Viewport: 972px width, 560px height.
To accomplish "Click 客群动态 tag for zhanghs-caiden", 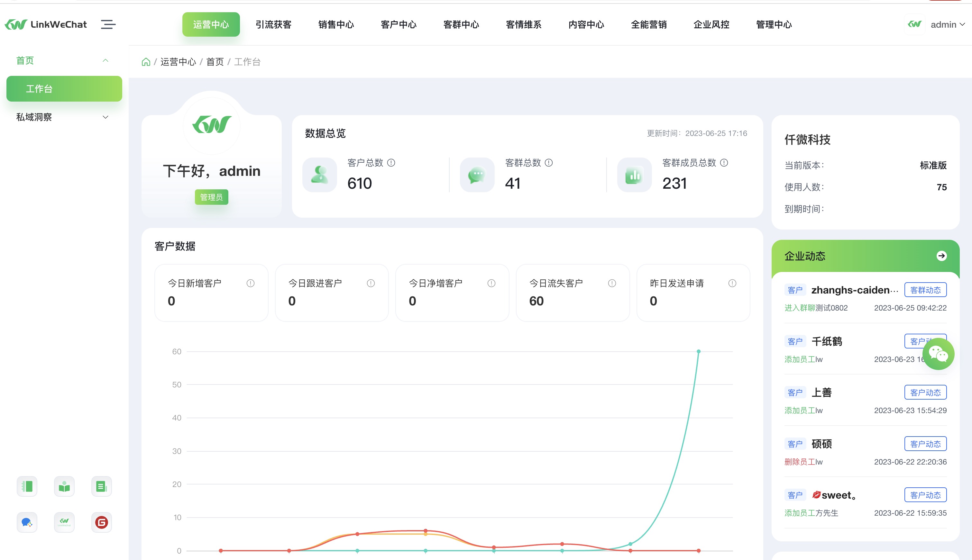I will (x=925, y=290).
